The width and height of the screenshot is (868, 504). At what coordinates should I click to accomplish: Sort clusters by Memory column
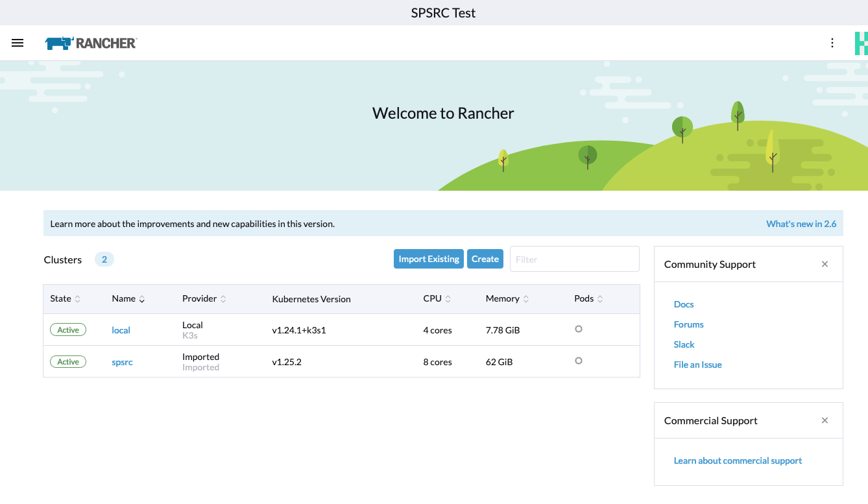(x=507, y=298)
